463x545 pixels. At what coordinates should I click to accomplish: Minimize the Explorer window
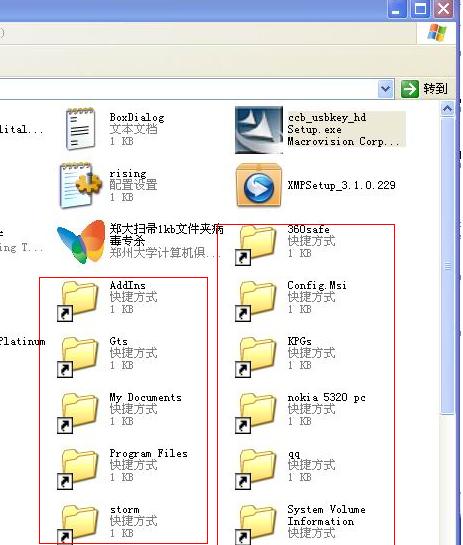[x=397, y=8]
